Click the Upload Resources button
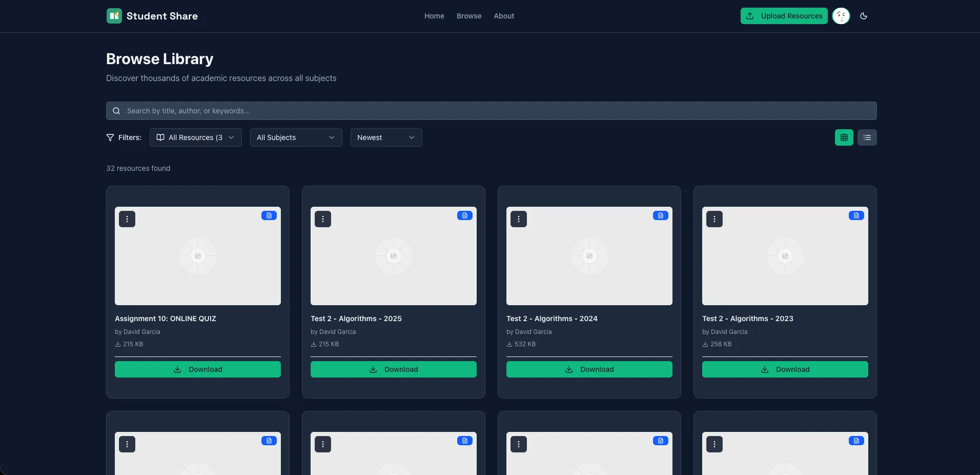980x475 pixels. (x=784, y=16)
